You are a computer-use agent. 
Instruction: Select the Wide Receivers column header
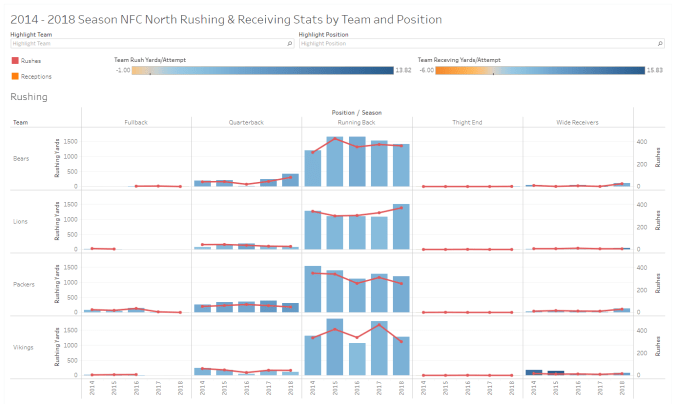click(577, 122)
